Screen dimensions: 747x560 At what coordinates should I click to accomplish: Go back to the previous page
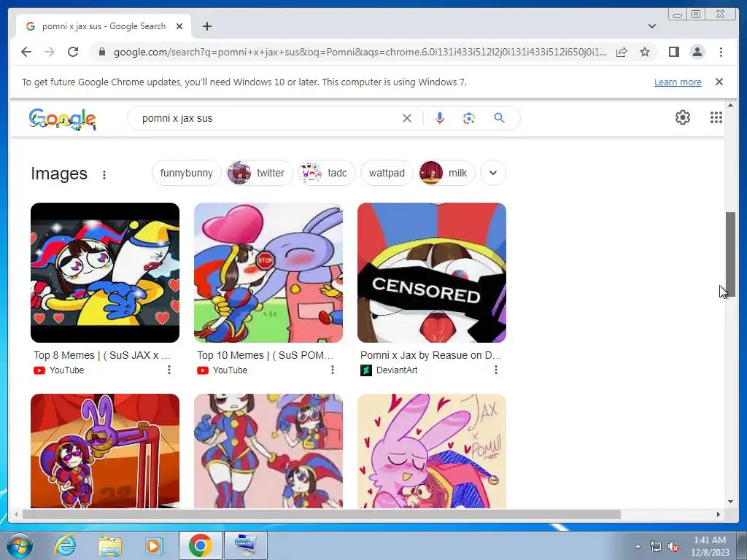click(26, 52)
